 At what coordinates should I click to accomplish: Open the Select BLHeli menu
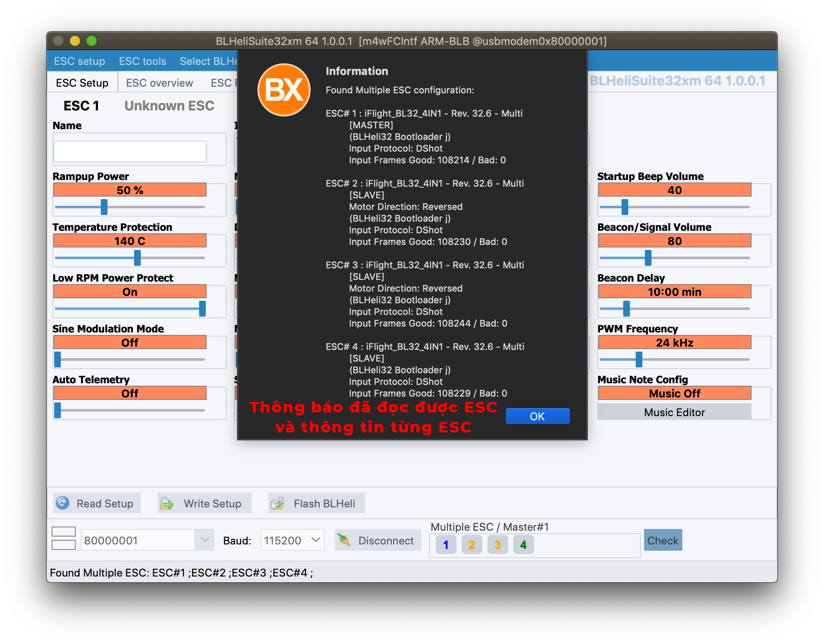pos(208,61)
